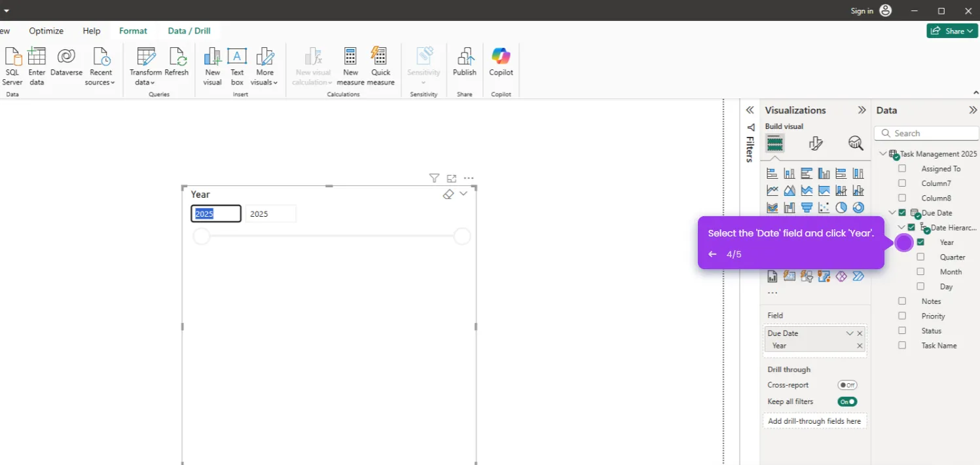This screenshot has height=465, width=980.
Task: Open the Format visual pane icon
Action: click(816, 143)
